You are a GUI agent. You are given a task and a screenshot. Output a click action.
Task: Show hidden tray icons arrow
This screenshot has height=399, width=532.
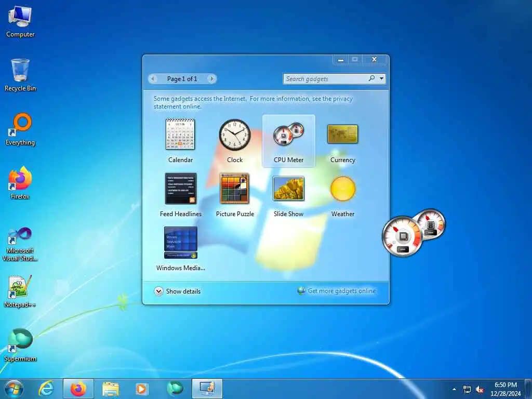tap(454, 389)
